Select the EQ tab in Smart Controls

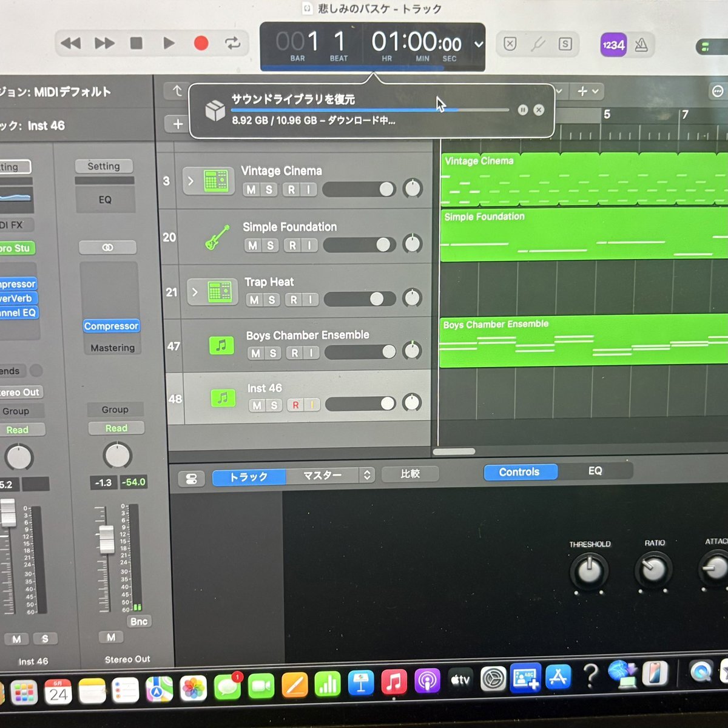pos(595,471)
